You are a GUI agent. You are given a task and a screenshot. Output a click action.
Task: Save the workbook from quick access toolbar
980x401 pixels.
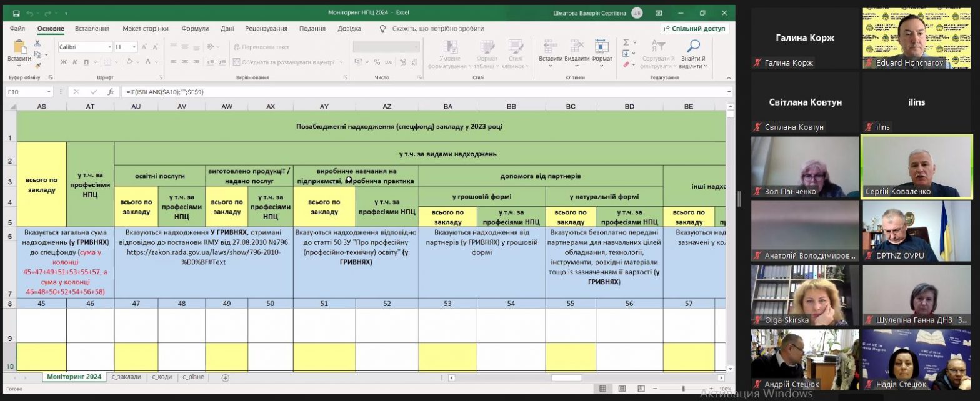(x=16, y=13)
